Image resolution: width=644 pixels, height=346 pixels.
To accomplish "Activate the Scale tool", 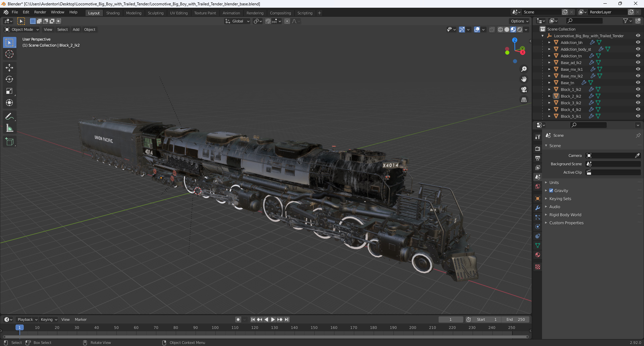I will pos(9,91).
